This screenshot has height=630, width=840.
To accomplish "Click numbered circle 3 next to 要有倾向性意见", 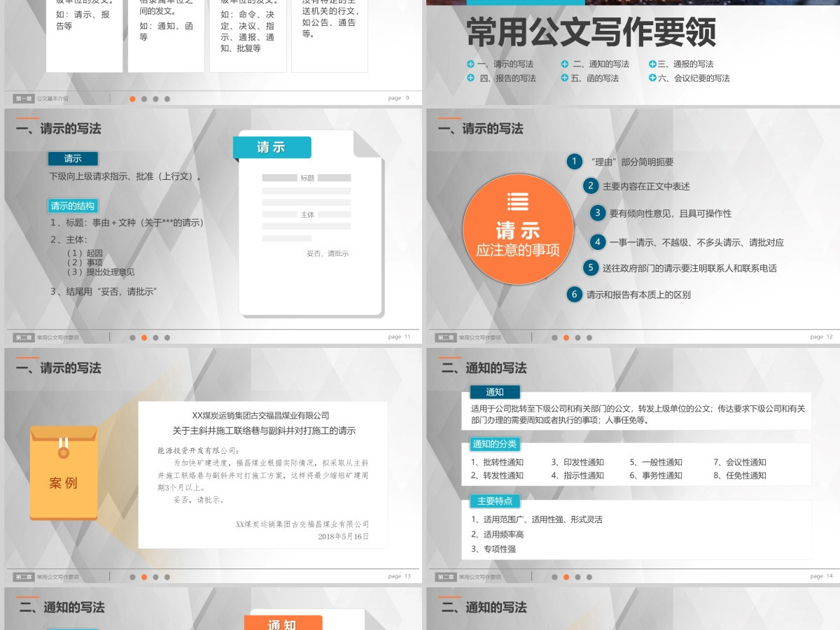I will pyautogui.click(x=597, y=213).
